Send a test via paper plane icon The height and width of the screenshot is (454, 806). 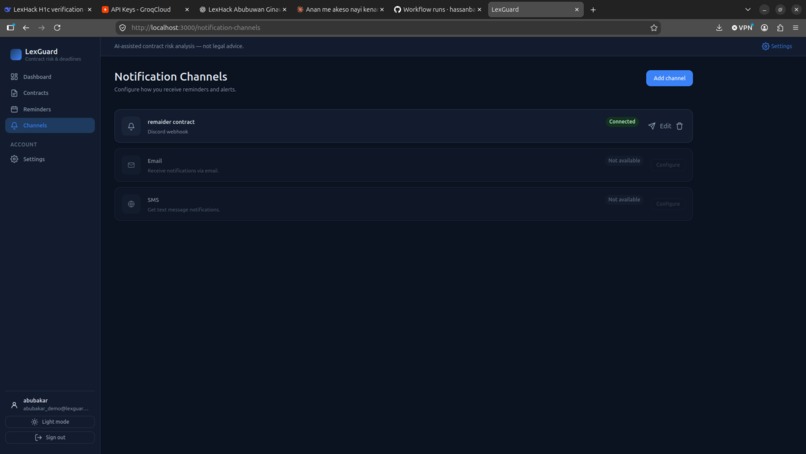(651, 126)
